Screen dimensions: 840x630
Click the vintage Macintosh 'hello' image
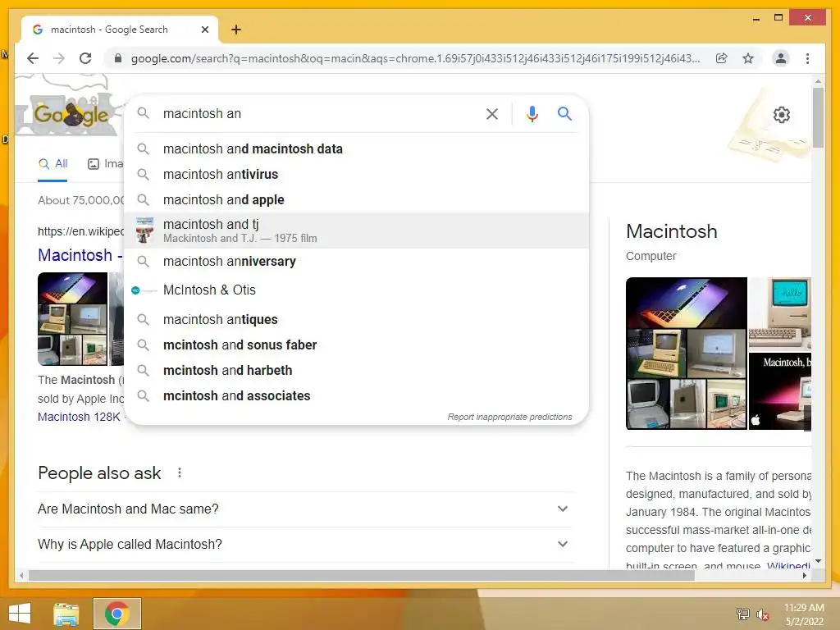(x=780, y=313)
